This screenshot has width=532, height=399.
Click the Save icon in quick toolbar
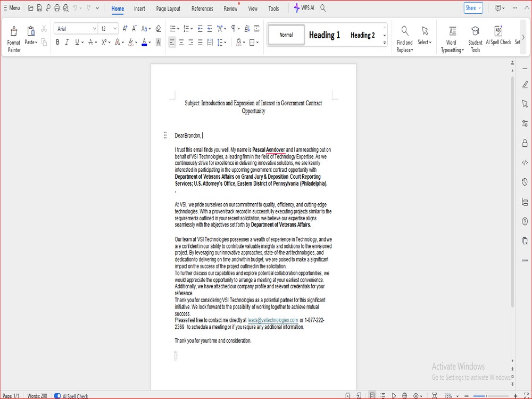click(x=39, y=8)
